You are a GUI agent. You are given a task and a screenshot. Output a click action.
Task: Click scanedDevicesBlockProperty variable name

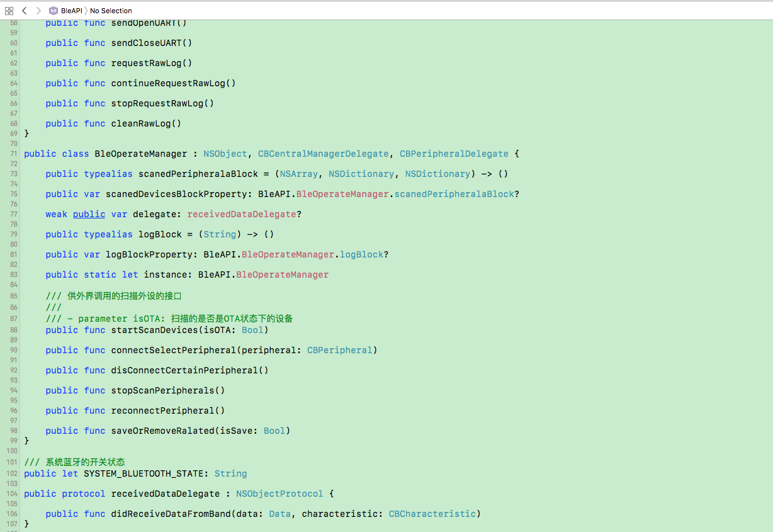176,194
